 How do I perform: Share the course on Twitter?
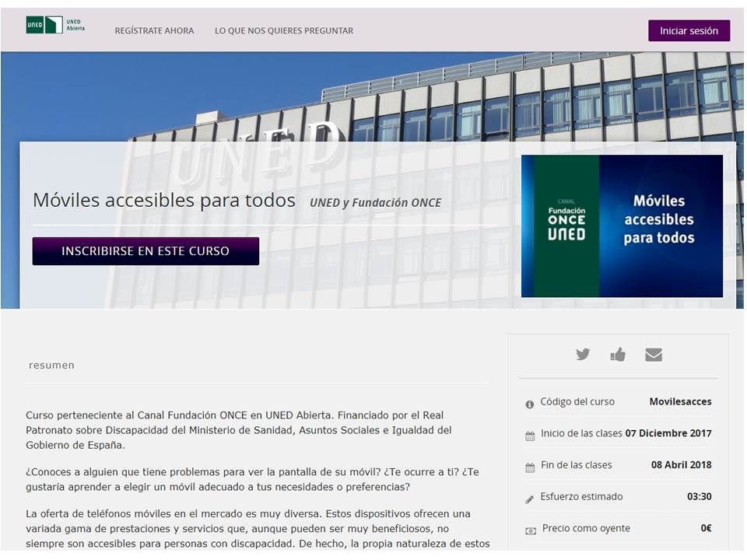[583, 355]
